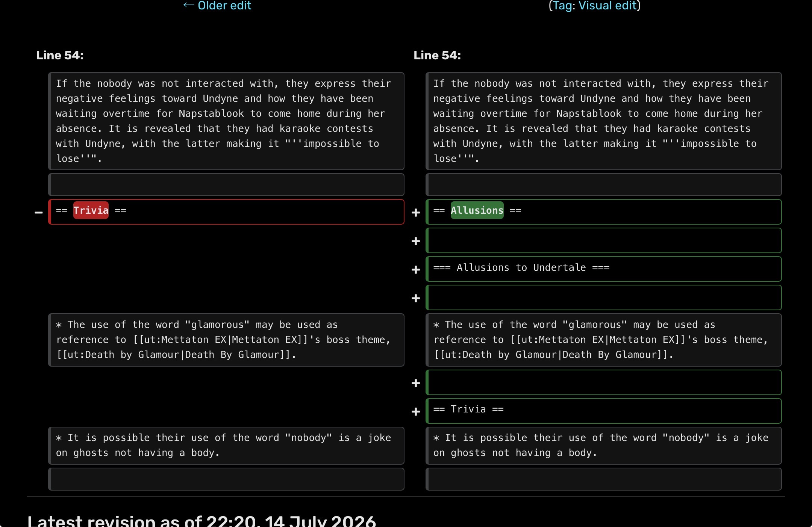812x527 pixels.
Task: Click right line about word nobody joke
Action: click(604, 445)
